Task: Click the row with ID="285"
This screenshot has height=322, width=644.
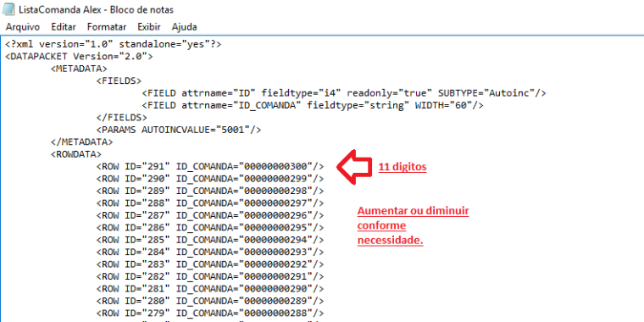Action: tap(210, 240)
